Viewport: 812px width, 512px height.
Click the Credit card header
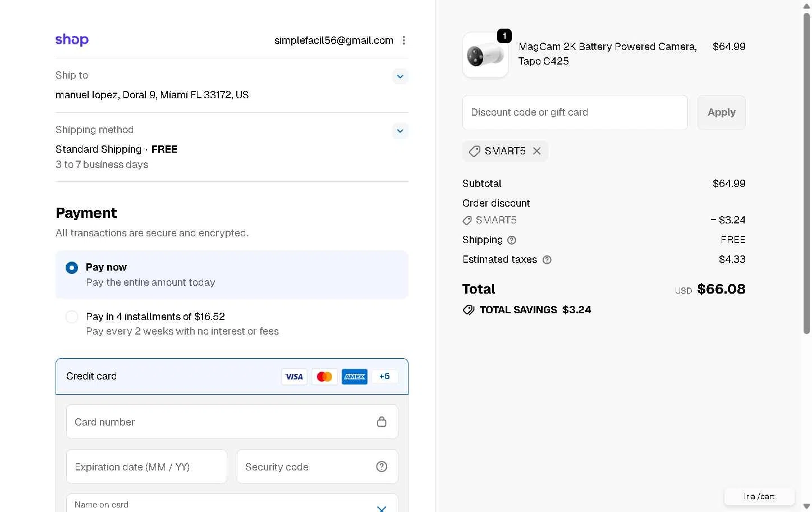point(232,376)
